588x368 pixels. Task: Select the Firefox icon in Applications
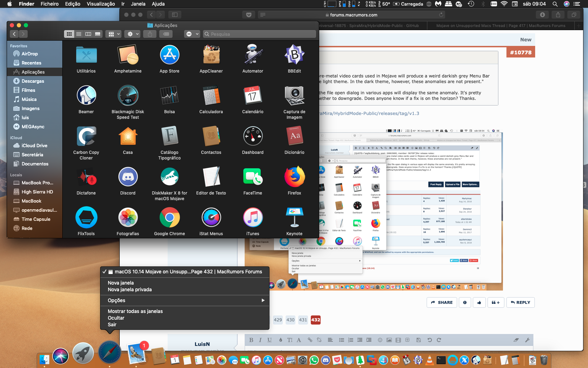pyautogui.click(x=294, y=177)
